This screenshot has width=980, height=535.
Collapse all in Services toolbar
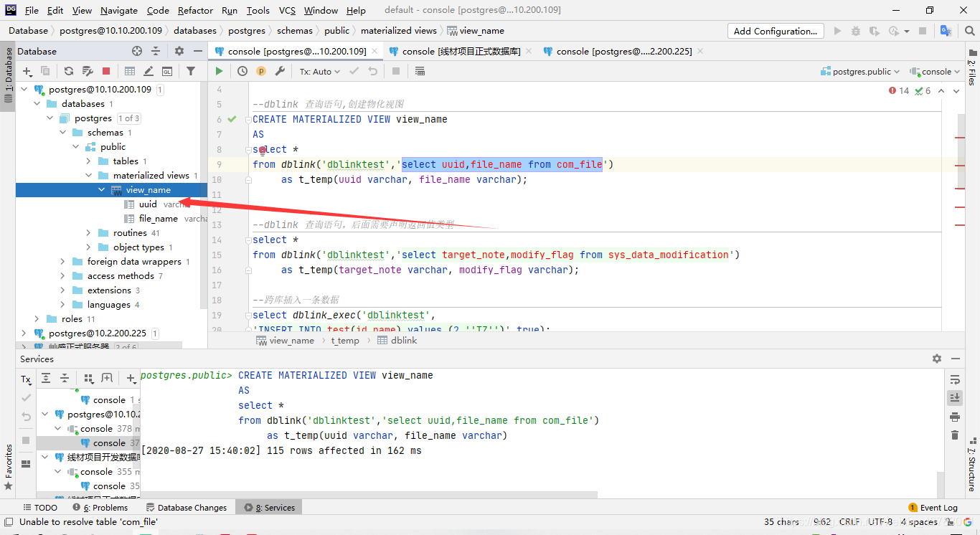click(65, 378)
